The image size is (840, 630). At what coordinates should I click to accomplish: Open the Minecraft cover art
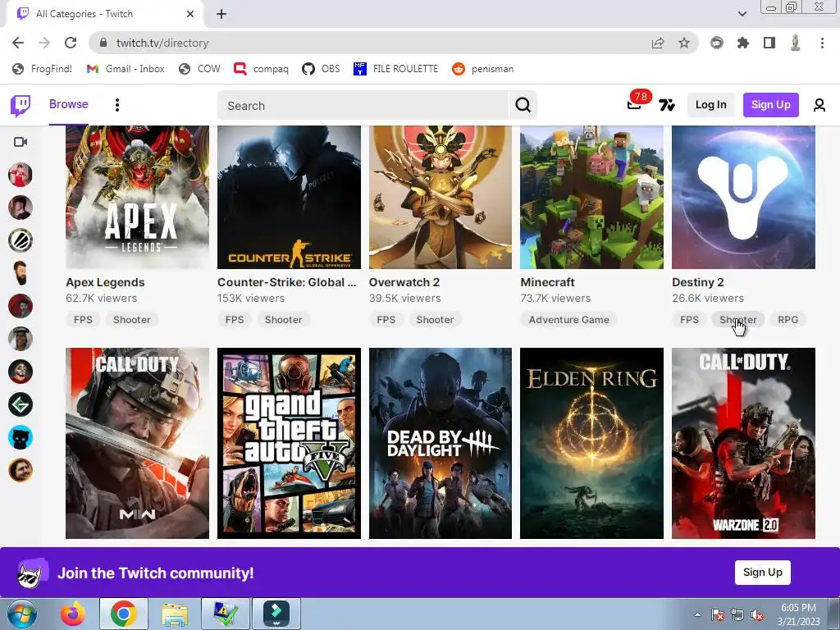(591, 197)
